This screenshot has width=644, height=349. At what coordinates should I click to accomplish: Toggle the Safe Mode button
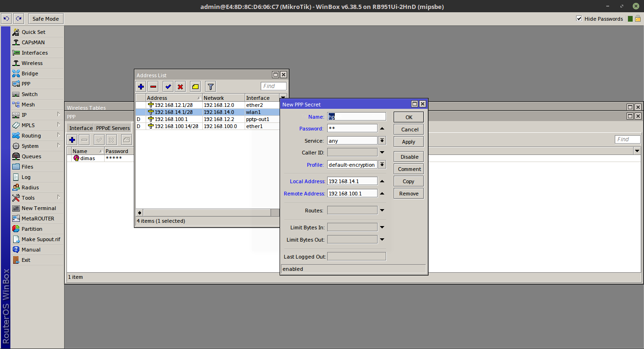(46, 19)
